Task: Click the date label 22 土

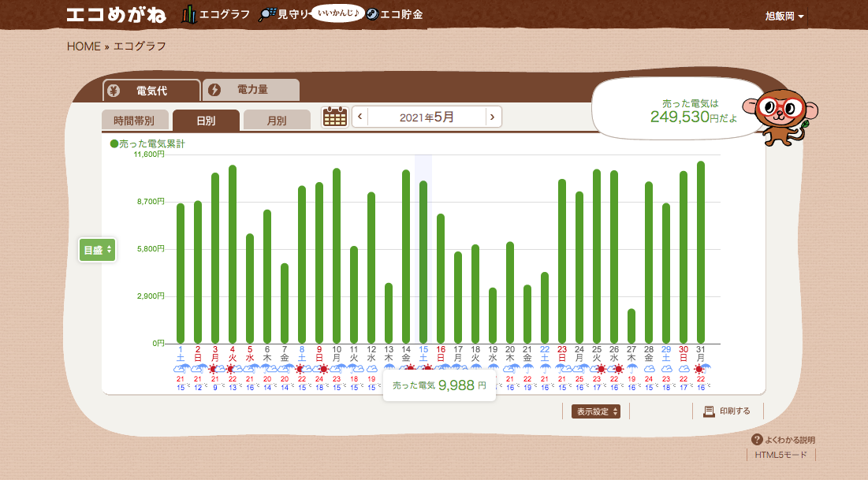Action: pyautogui.click(x=545, y=354)
